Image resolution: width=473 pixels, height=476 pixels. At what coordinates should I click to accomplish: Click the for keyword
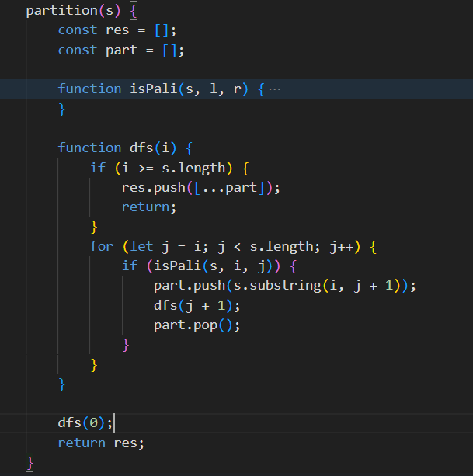point(101,246)
